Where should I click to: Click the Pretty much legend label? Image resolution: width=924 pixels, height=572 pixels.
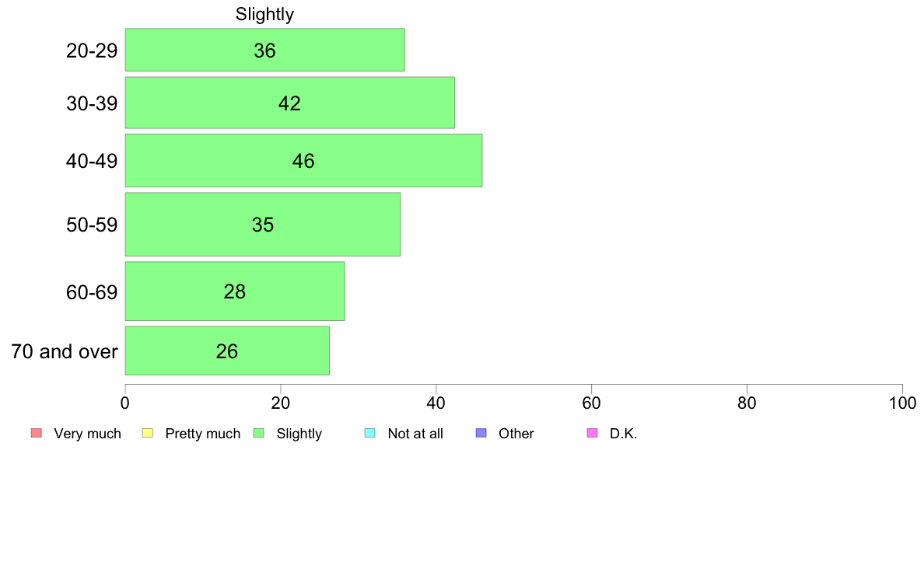[x=203, y=434]
